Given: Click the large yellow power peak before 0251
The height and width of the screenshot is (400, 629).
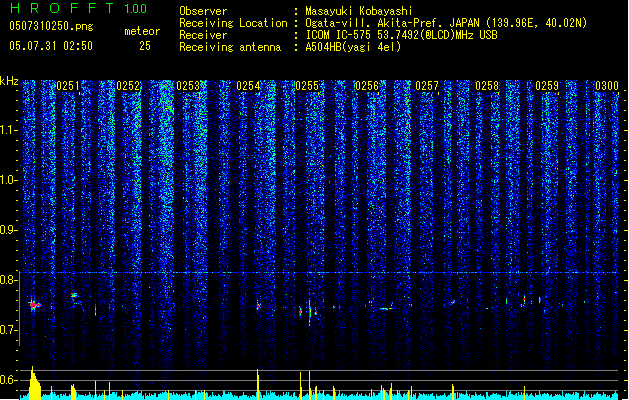Looking at the screenshot, I should (34, 383).
